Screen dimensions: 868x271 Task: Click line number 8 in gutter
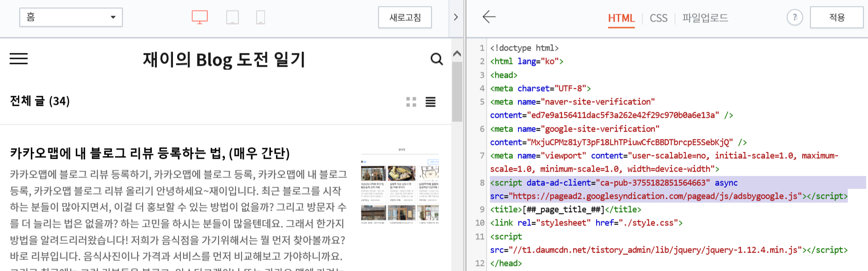click(x=482, y=183)
